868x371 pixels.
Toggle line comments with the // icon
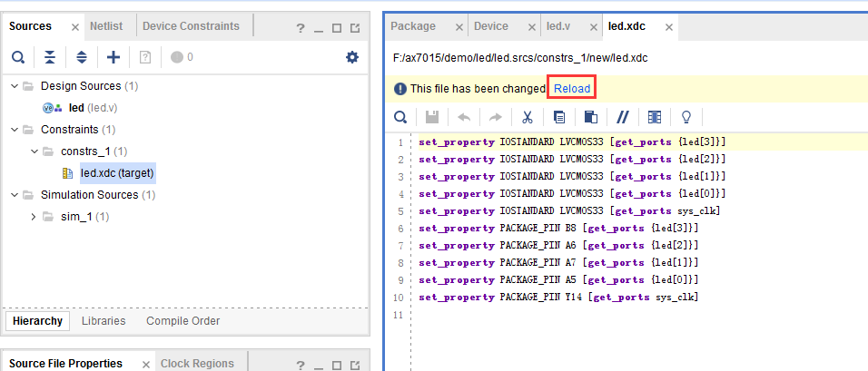(x=623, y=117)
